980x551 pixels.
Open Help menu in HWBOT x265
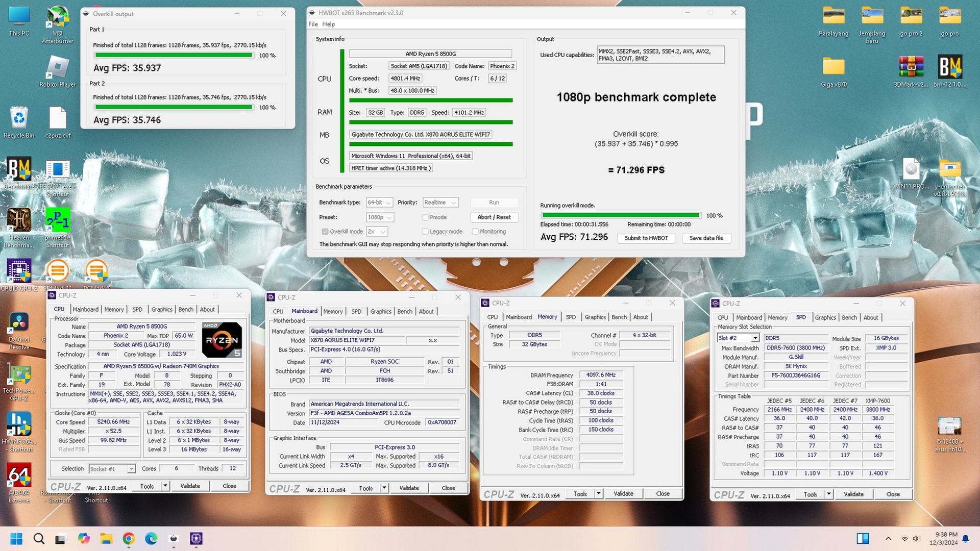(x=329, y=24)
